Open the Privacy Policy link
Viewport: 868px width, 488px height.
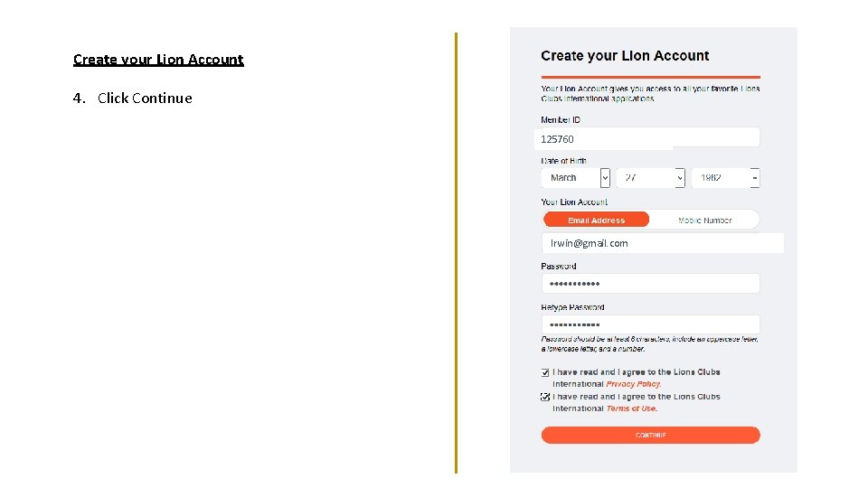(x=633, y=384)
